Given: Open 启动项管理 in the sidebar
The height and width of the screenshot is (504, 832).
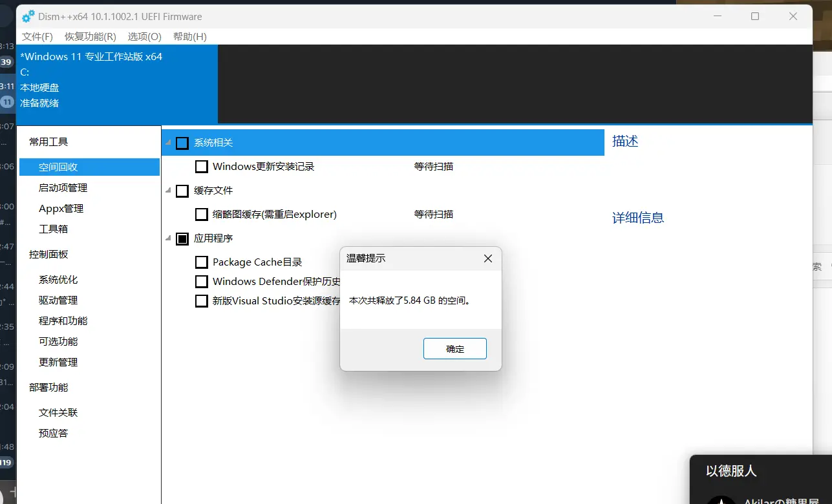Looking at the screenshot, I should pos(63,187).
